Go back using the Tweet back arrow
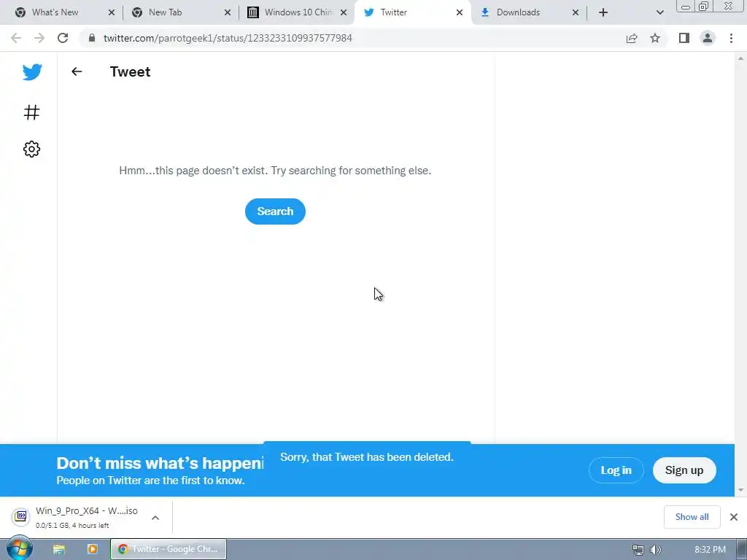 click(77, 71)
